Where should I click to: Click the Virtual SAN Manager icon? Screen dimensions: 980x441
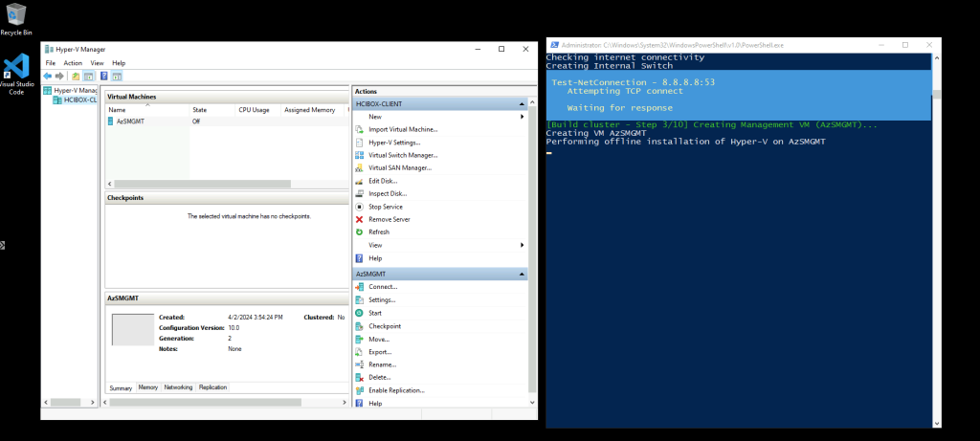360,168
